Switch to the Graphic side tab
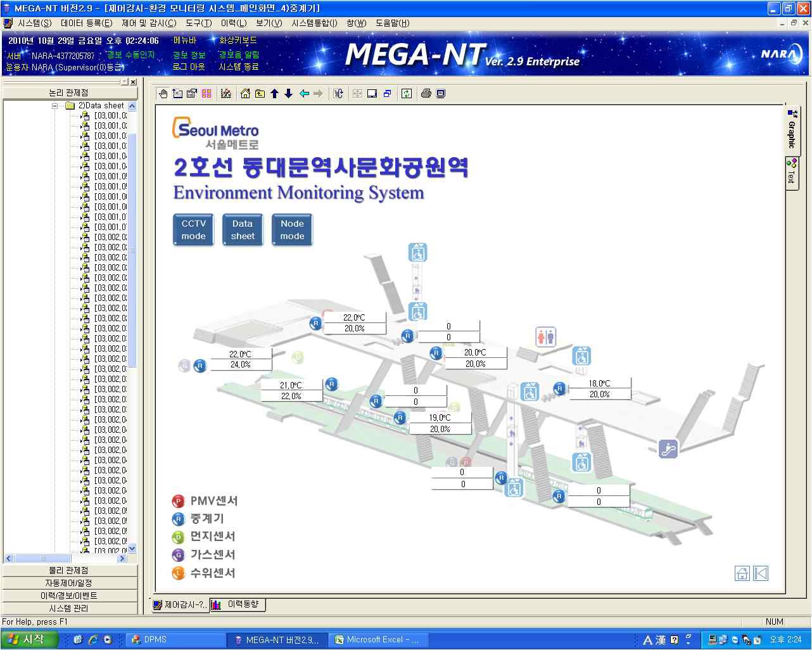The height and width of the screenshot is (650, 812). tap(792, 131)
